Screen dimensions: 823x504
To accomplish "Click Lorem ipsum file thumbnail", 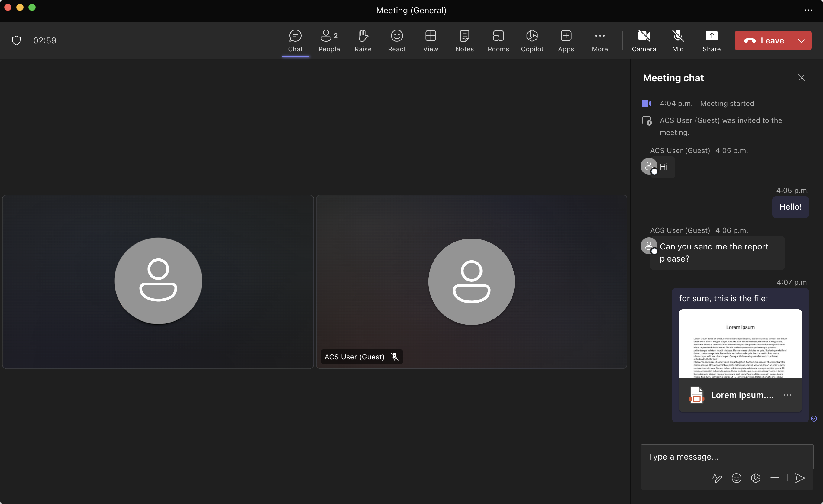I will point(740,344).
